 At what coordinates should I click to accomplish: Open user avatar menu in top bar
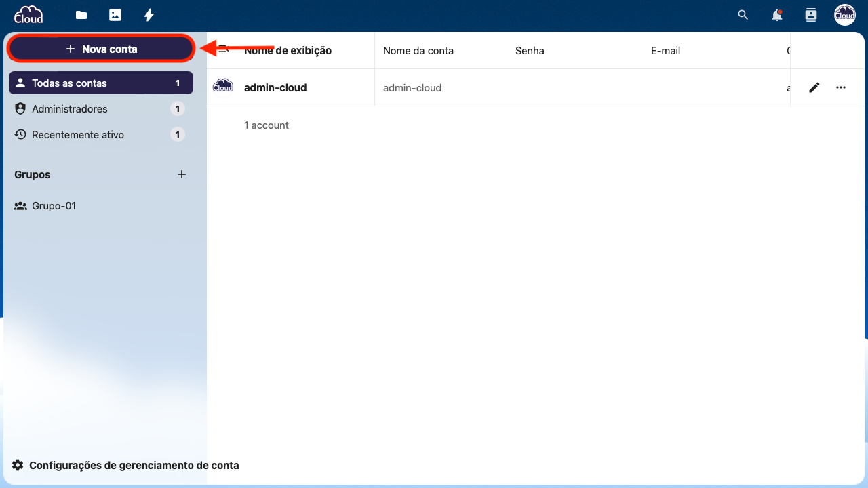point(845,15)
